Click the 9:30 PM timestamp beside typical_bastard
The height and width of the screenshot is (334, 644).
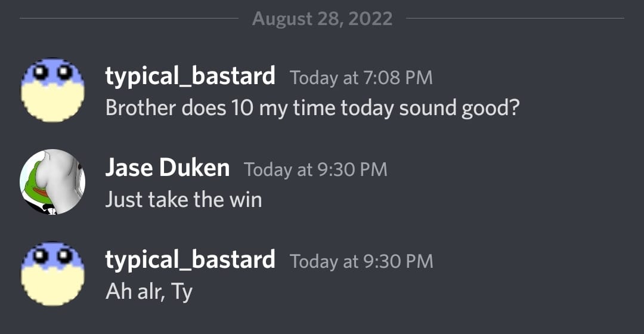[361, 262]
